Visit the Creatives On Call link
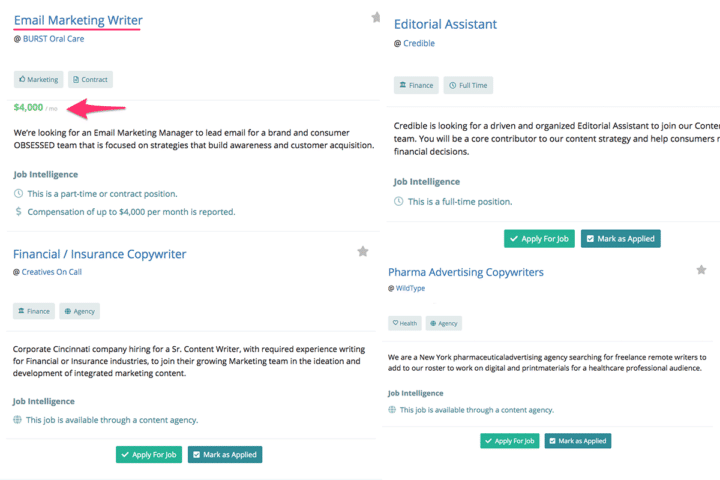 pos(51,272)
